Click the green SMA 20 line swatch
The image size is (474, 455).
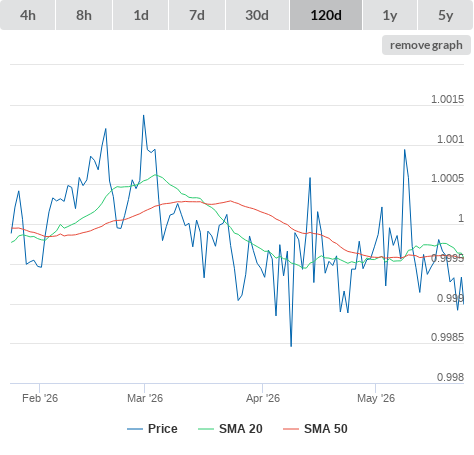(x=206, y=429)
